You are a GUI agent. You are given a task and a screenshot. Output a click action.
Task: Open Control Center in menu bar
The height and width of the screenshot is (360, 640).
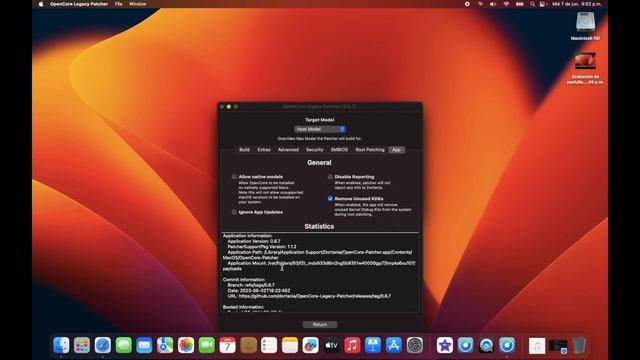[x=542, y=4]
